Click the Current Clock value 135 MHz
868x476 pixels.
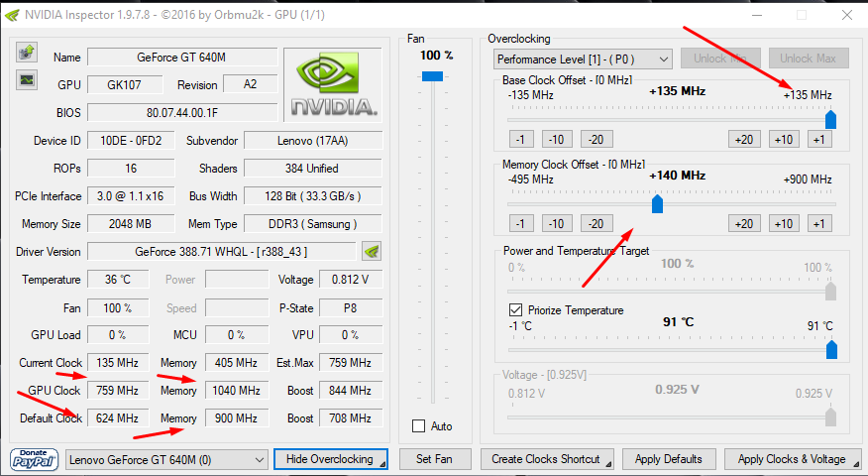coord(118,362)
